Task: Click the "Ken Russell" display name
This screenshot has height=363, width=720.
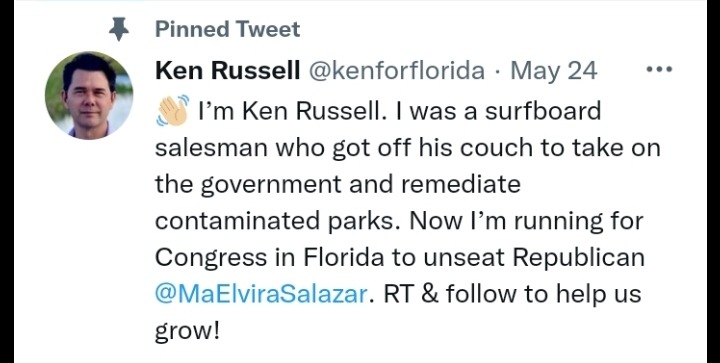Action: [x=228, y=71]
